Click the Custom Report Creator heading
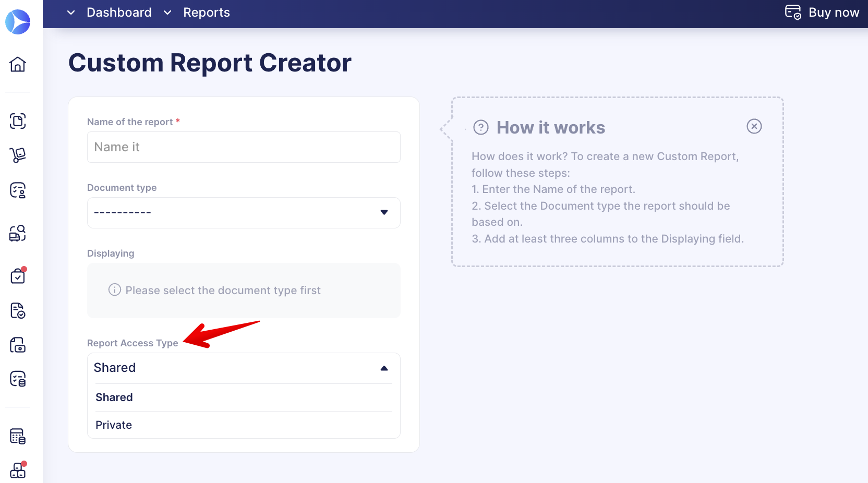This screenshot has width=868, height=483. [210, 63]
